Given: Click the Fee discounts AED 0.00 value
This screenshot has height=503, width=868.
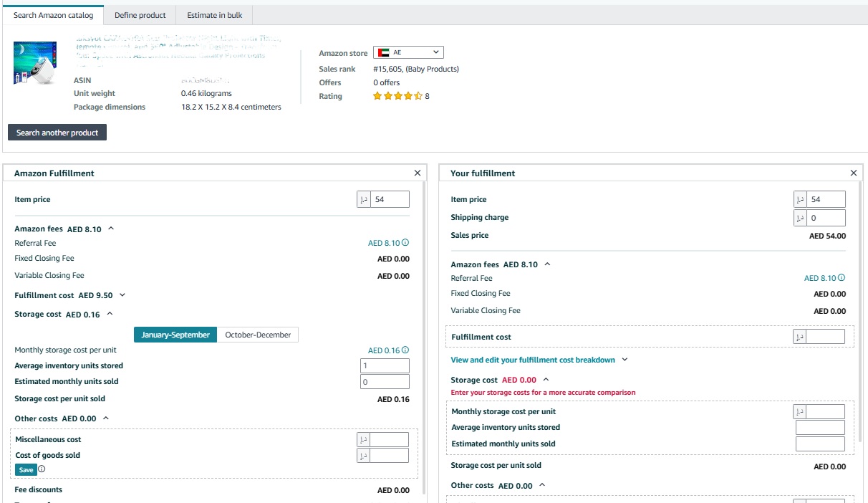Looking at the screenshot, I should click(393, 490).
